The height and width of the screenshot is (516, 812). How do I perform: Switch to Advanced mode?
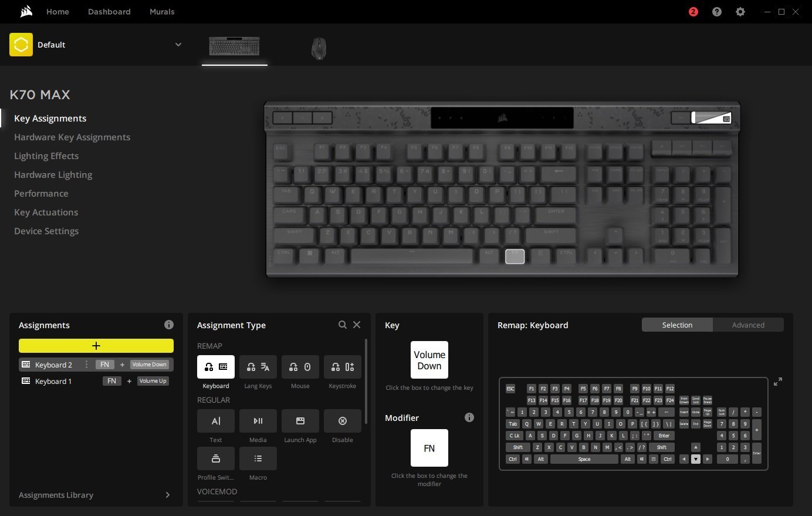(748, 325)
